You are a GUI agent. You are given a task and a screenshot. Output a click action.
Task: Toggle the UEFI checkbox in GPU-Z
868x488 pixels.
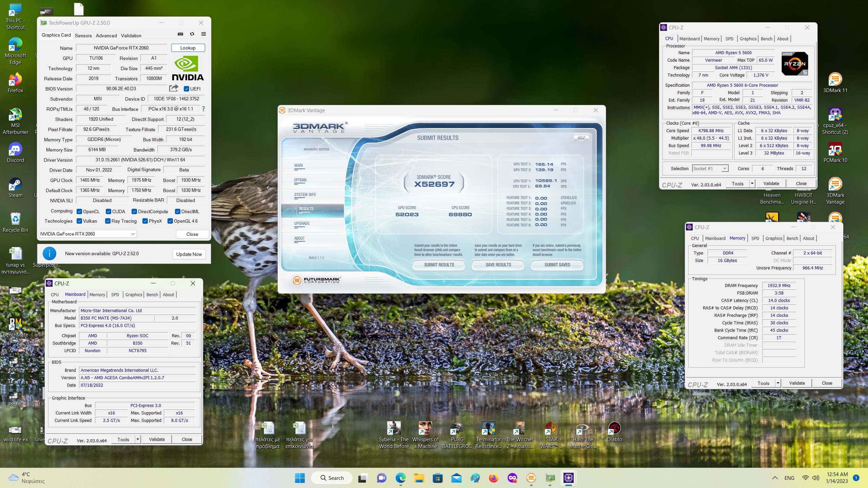tap(186, 89)
